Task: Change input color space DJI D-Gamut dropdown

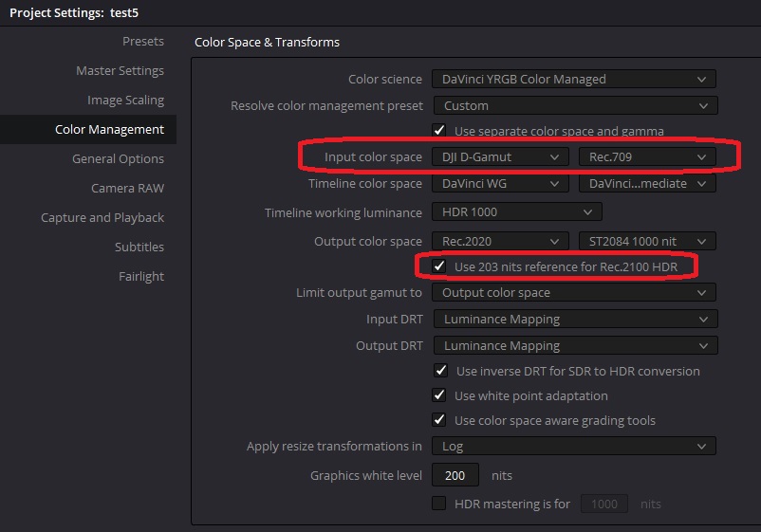Action: (x=500, y=157)
